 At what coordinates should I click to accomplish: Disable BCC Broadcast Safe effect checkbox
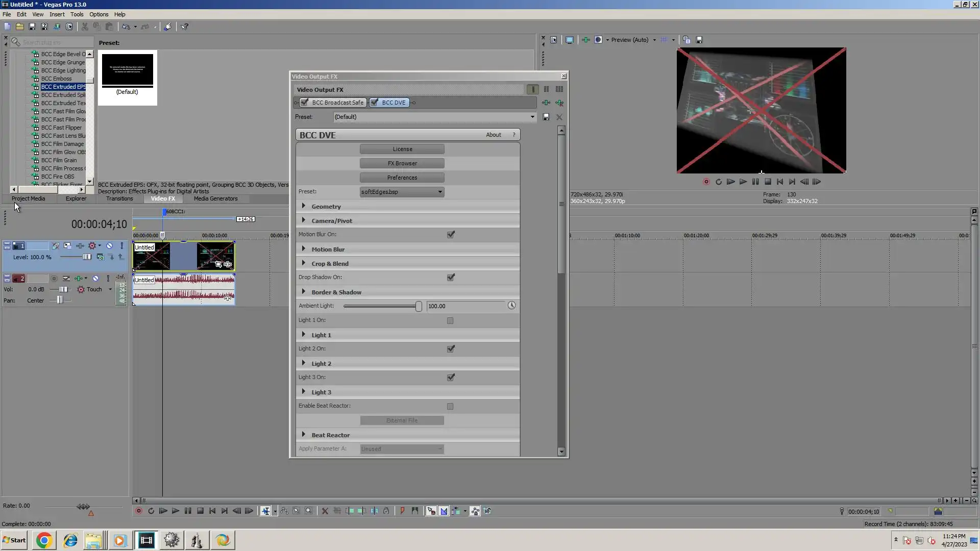click(x=305, y=103)
